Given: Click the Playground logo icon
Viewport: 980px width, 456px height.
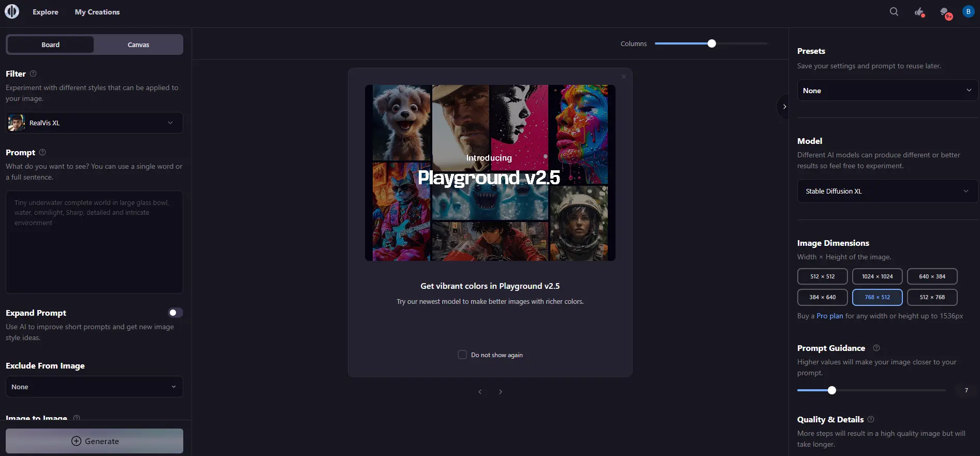Looking at the screenshot, I should point(12,11).
